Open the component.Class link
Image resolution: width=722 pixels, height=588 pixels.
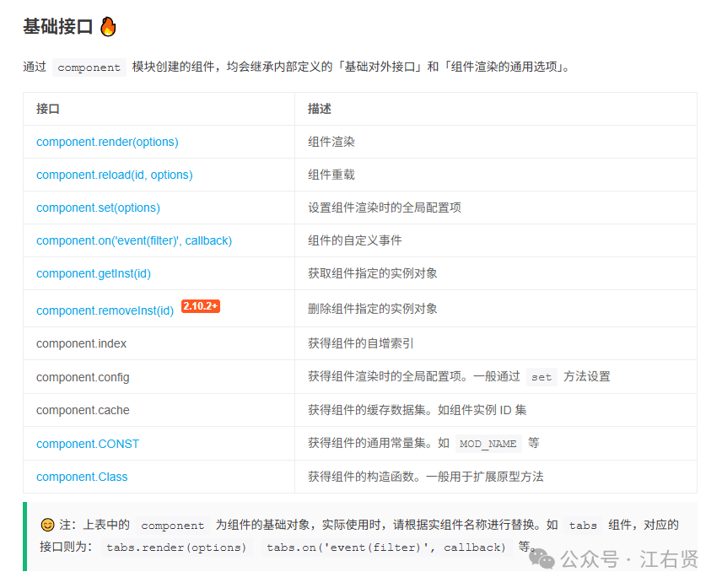click(82, 477)
